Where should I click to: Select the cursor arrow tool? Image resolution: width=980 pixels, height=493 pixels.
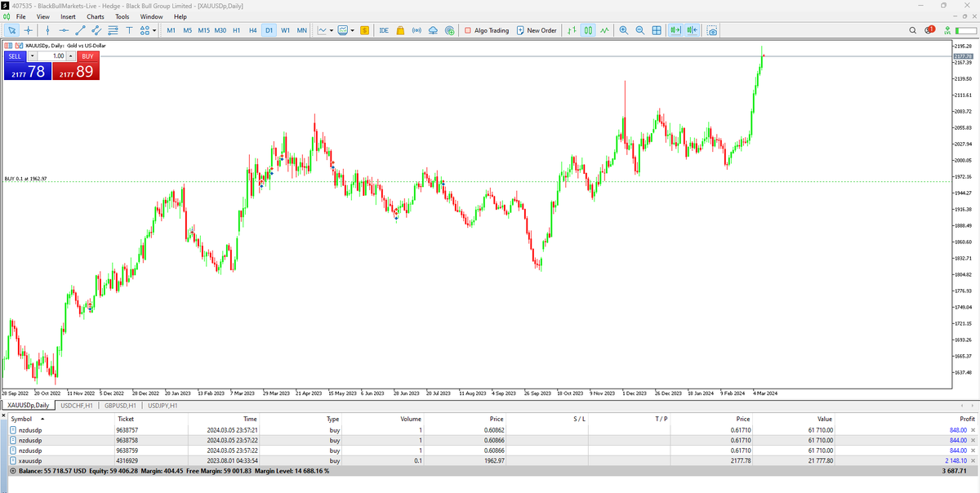coord(11,30)
